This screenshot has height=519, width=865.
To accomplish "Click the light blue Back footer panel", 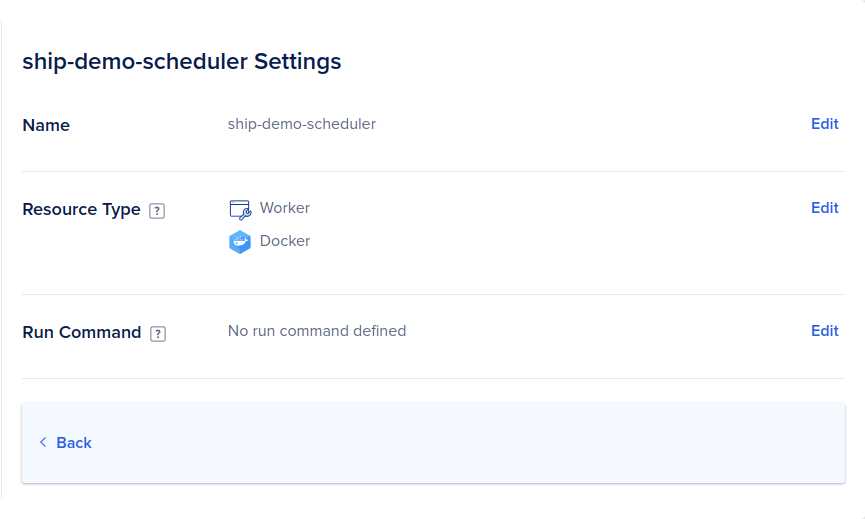I will [433, 443].
